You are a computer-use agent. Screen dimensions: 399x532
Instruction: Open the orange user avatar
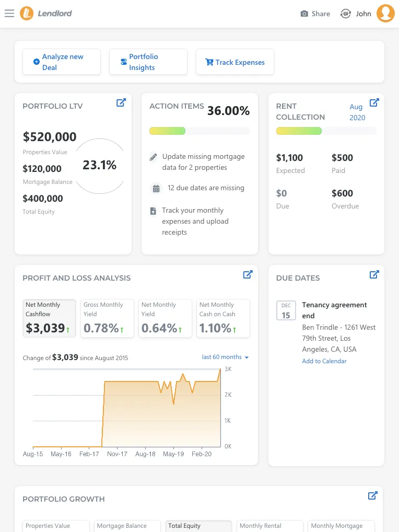point(386,13)
